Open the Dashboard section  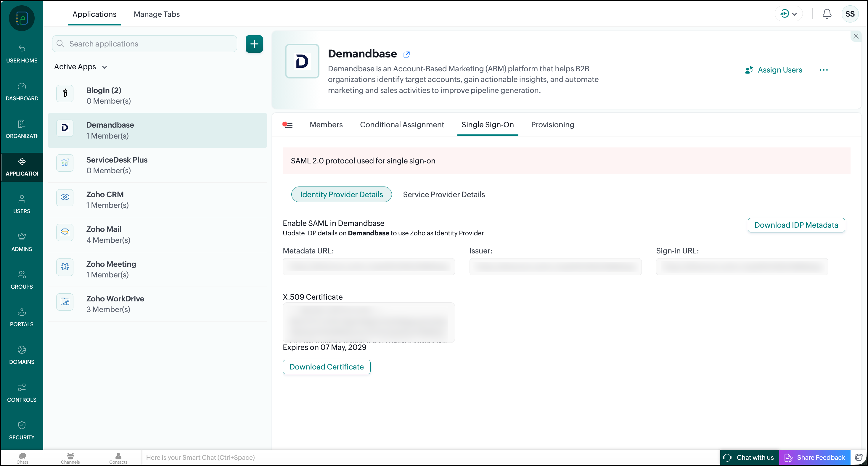coord(22,92)
